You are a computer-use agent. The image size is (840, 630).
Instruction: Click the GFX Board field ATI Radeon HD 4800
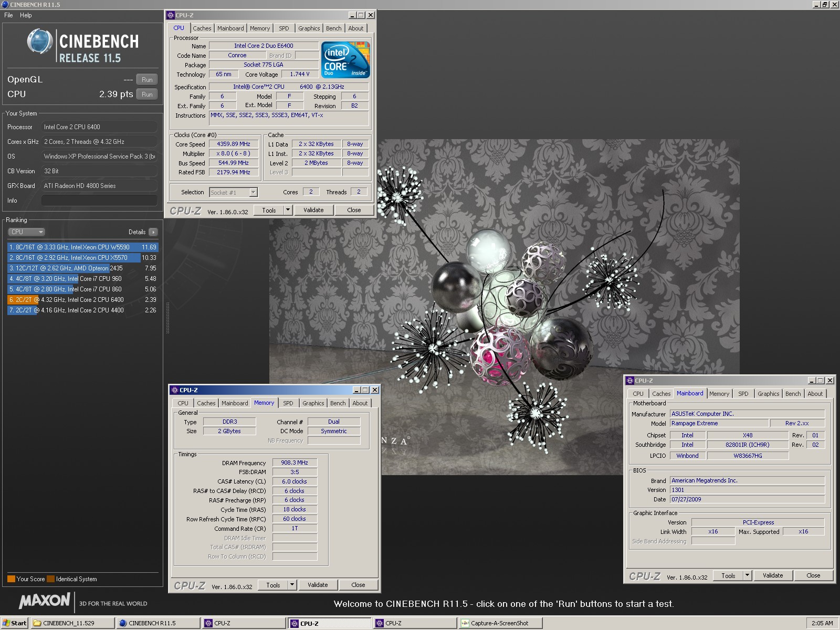pyautogui.click(x=99, y=186)
